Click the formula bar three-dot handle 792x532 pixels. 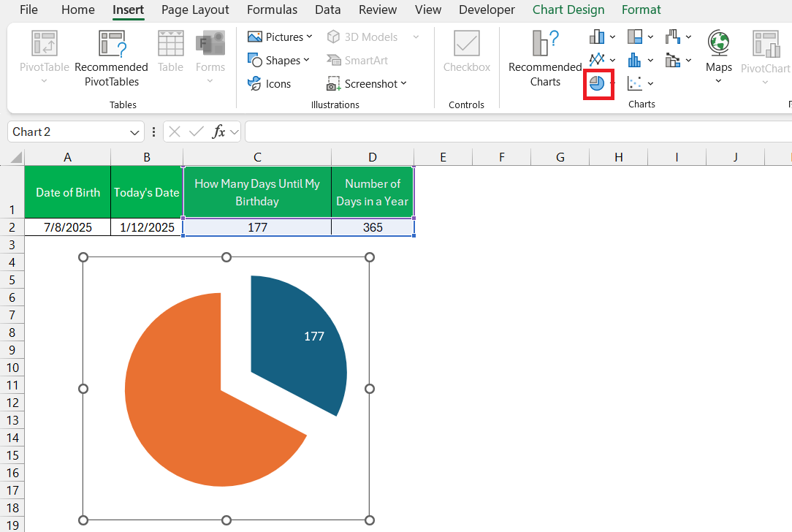[x=153, y=132]
